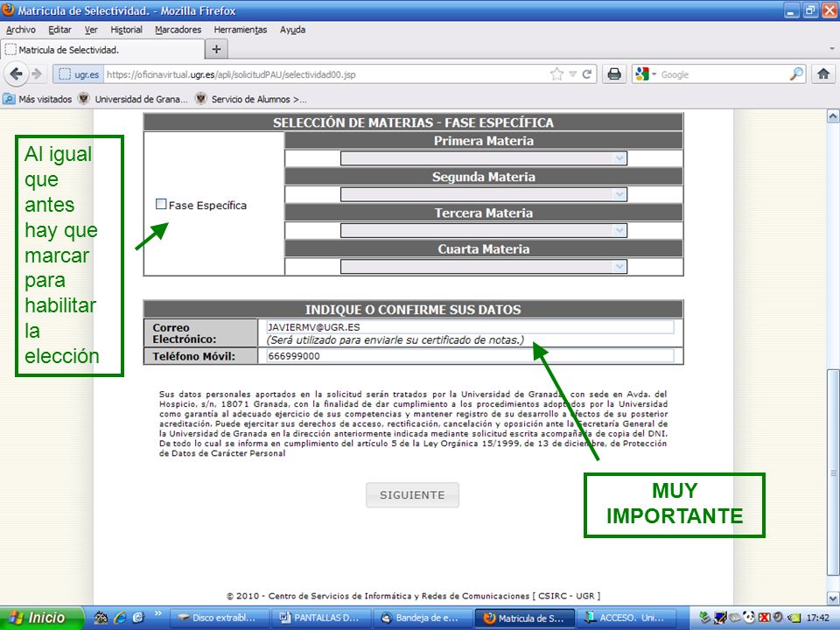
Task: Go back with the browser back arrow
Action: click(16, 73)
